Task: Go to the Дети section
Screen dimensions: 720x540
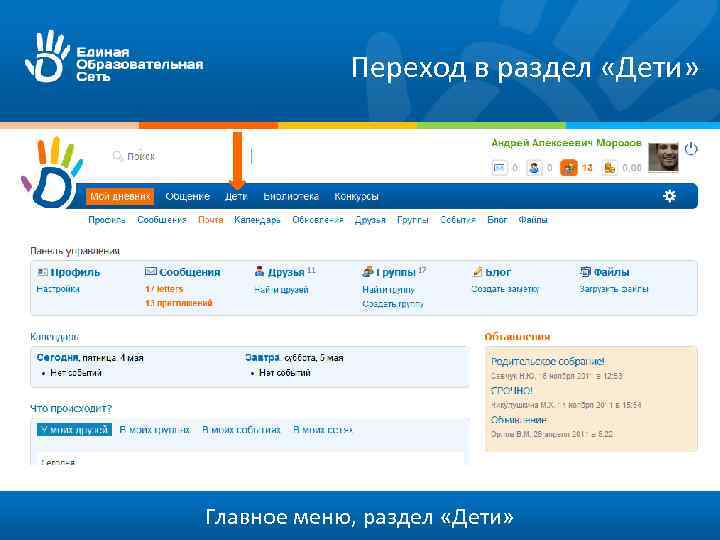Action: [x=236, y=197]
